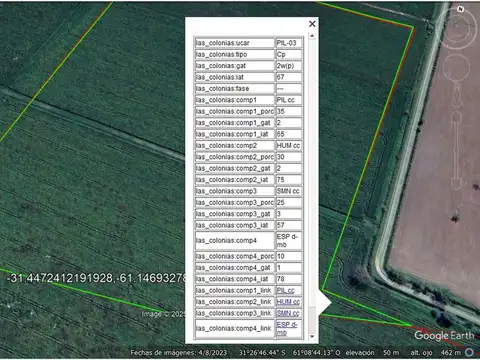Click the las_colonias:comp3_iat label cell
The image size is (480, 360).
(x=235, y=225)
